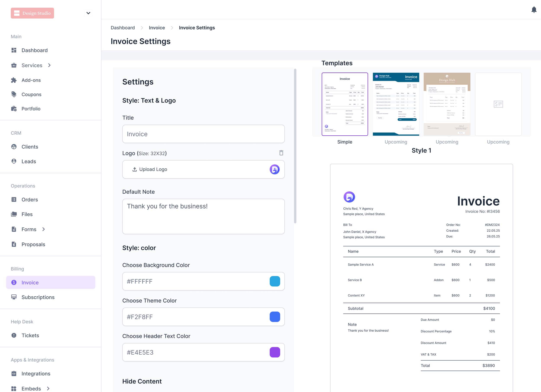Image resolution: width=541 pixels, height=392 pixels.
Task: Open notifications via the bell icon
Action: pyautogui.click(x=534, y=10)
